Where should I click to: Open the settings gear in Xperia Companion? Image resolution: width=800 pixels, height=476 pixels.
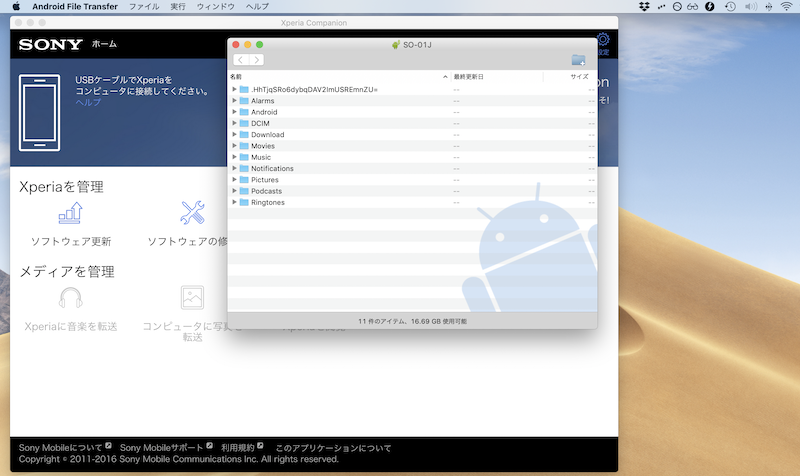tap(603, 41)
